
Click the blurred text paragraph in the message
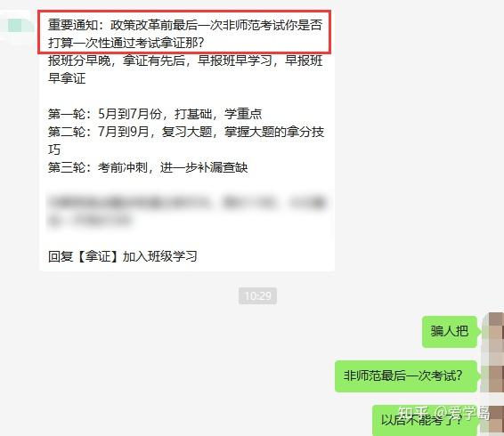186,211
